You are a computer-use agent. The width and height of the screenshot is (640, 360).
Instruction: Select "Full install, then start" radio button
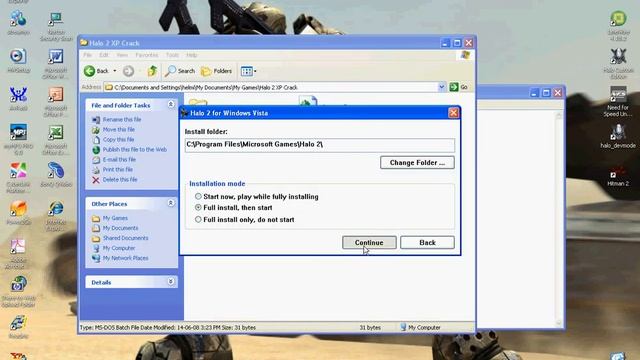pyautogui.click(x=198, y=208)
